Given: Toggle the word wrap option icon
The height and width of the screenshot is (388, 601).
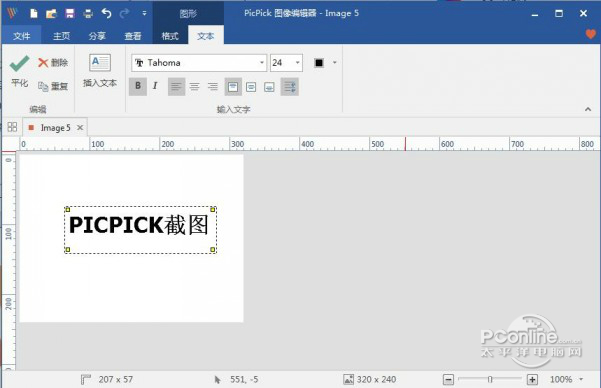Looking at the screenshot, I should [290, 87].
